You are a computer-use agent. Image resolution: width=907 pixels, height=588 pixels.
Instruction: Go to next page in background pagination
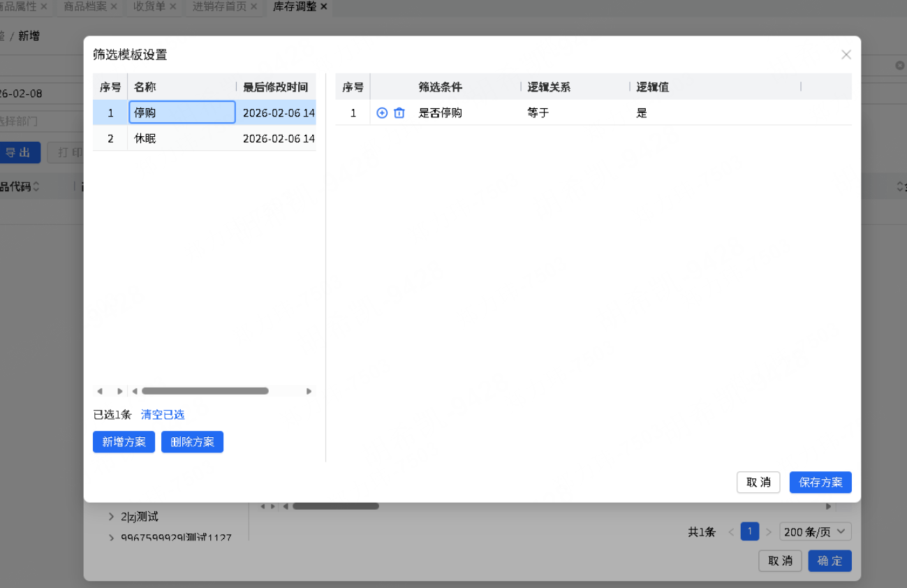pyautogui.click(x=769, y=532)
